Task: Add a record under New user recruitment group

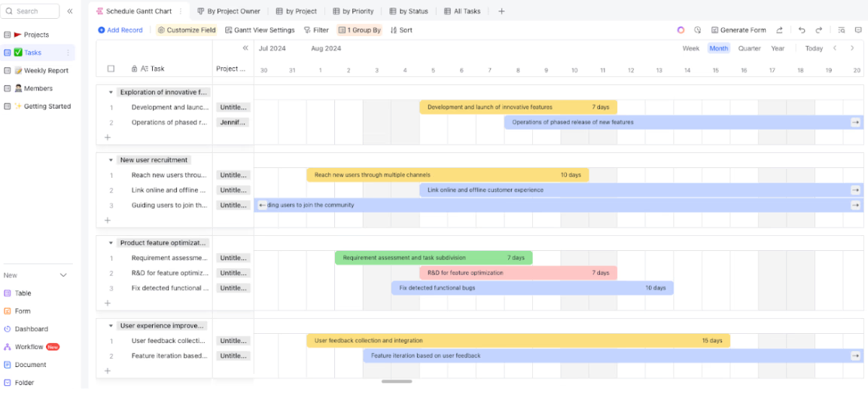Action: (108, 220)
